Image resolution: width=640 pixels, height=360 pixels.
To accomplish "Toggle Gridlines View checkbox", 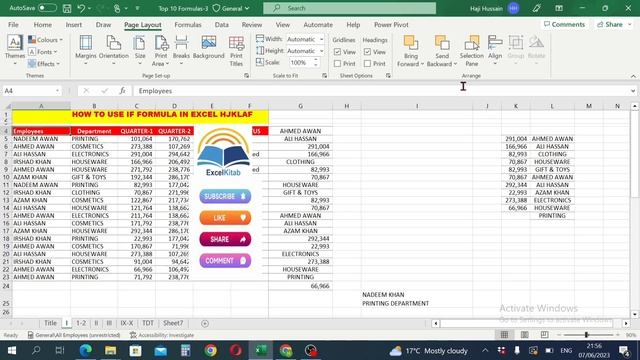I will coord(337,52).
